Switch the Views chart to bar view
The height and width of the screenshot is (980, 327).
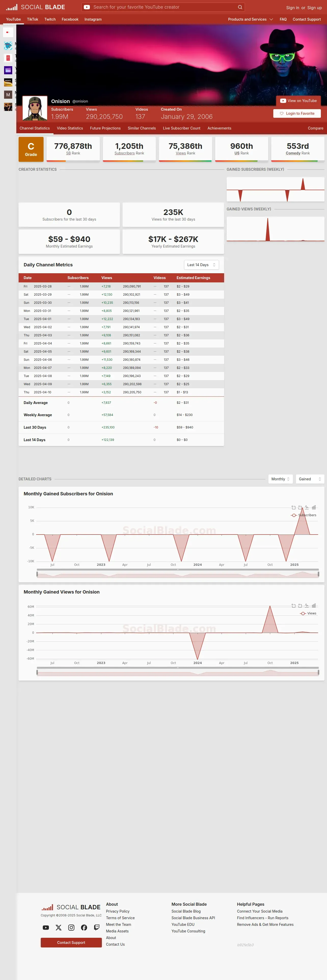pos(314,606)
